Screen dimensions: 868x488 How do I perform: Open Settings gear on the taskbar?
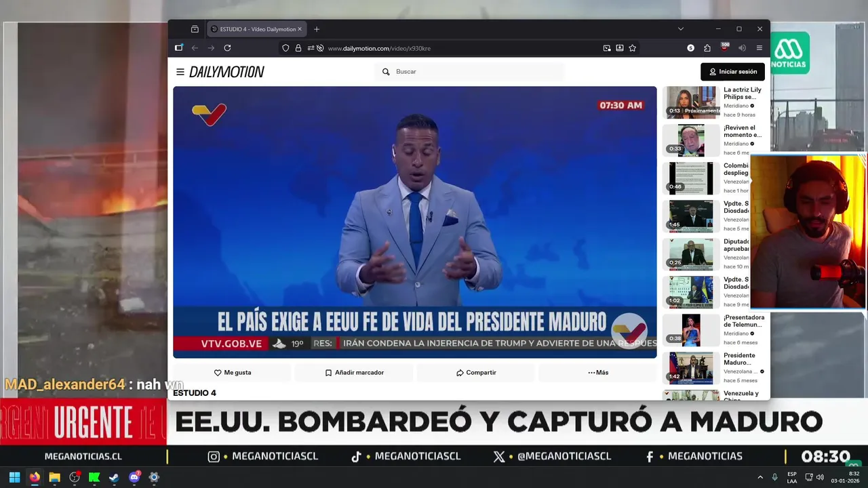coord(154,477)
